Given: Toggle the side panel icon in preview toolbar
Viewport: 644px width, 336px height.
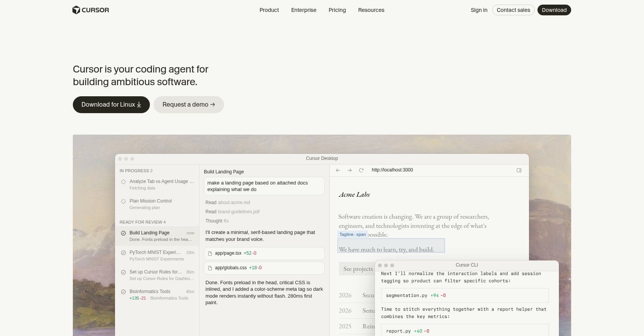Looking at the screenshot, I should [x=519, y=170].
